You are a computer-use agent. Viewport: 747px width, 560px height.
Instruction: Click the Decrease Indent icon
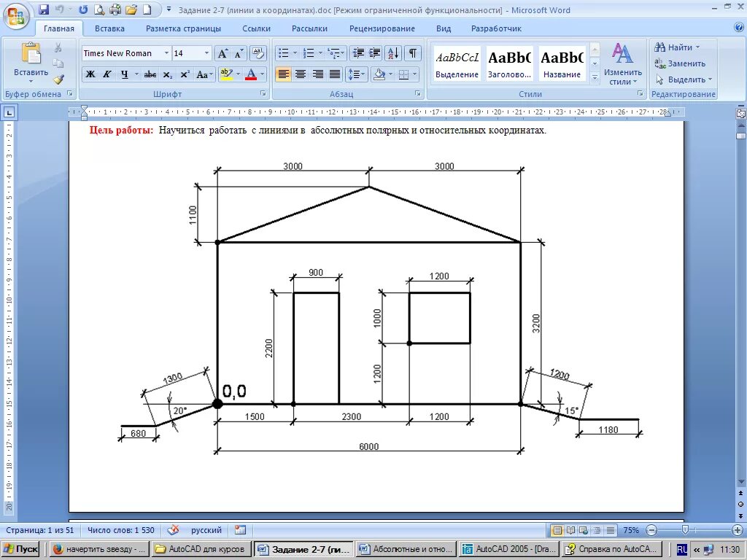pos(358,52)
